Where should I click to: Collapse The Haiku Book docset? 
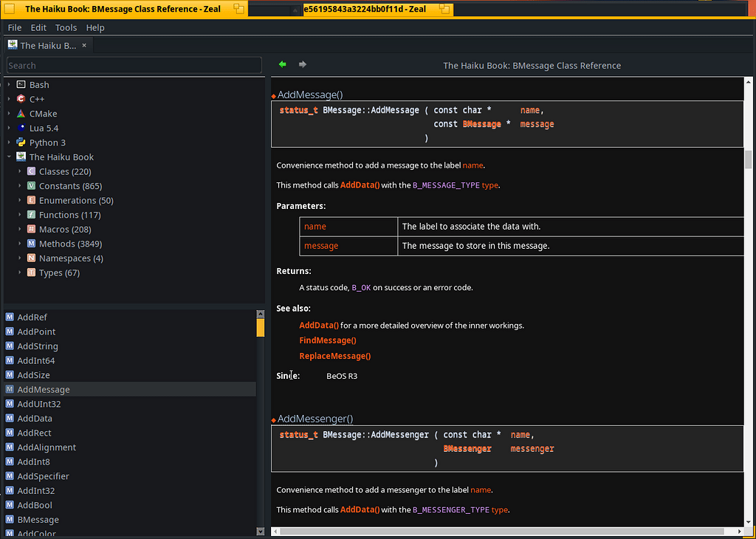point(9,157)
